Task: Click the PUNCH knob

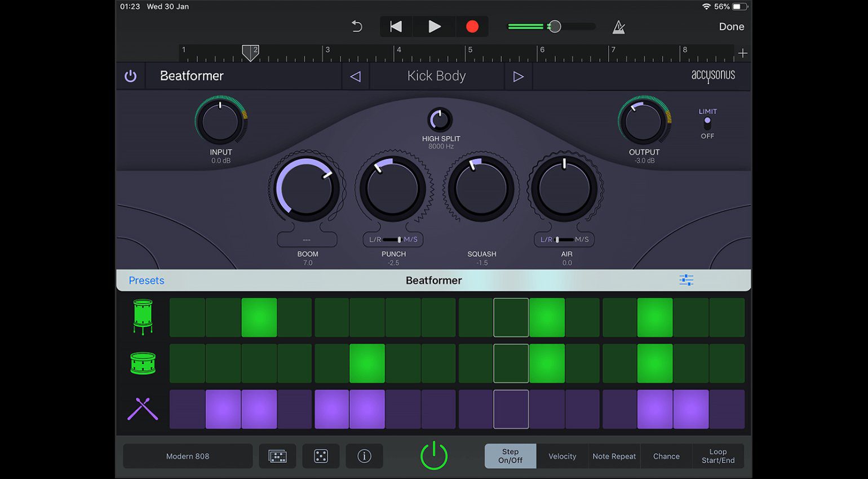Action: 393,189
